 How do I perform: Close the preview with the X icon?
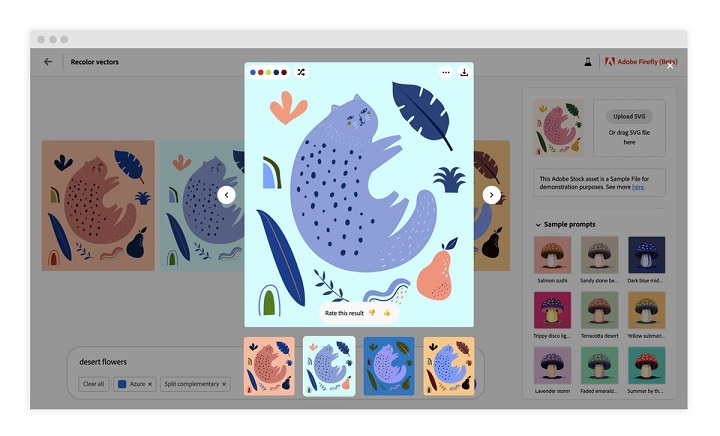(670, 66)
